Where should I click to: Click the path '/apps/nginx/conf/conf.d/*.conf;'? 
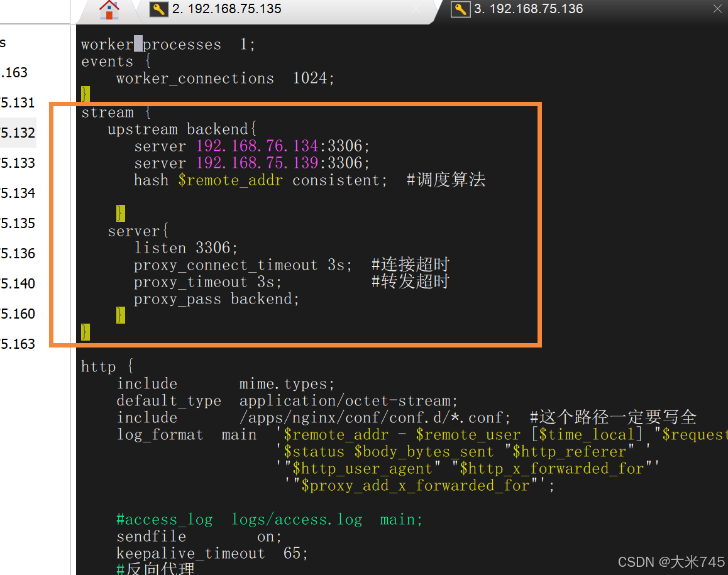tap(375, 418)
